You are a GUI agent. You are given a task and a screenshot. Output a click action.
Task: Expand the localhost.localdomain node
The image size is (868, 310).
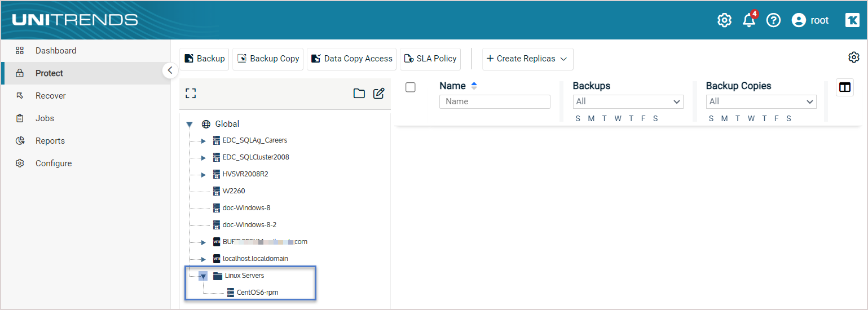[204, 259]
